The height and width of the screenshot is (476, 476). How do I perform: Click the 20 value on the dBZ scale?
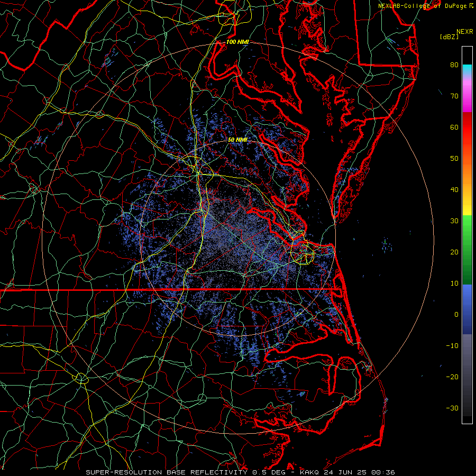point(454,252)
